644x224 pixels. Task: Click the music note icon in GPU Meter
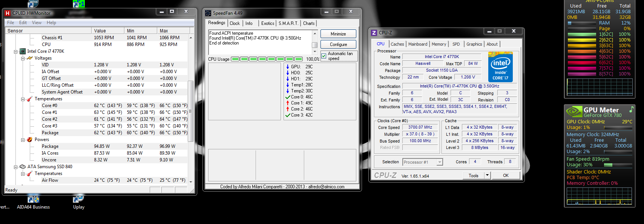(x=631, y=110)
